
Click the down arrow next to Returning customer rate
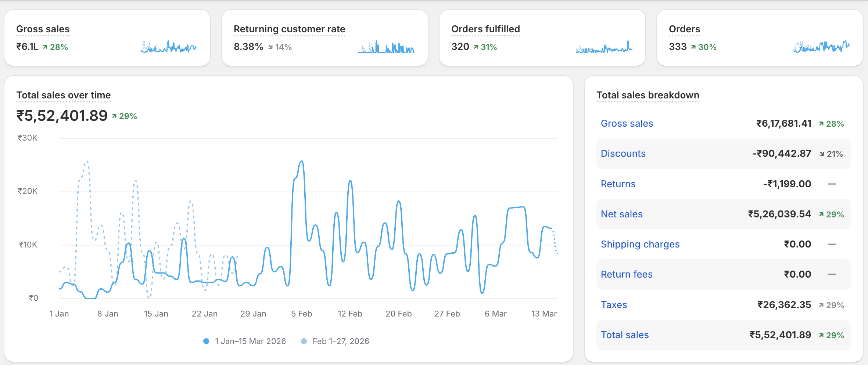point(270,47)
